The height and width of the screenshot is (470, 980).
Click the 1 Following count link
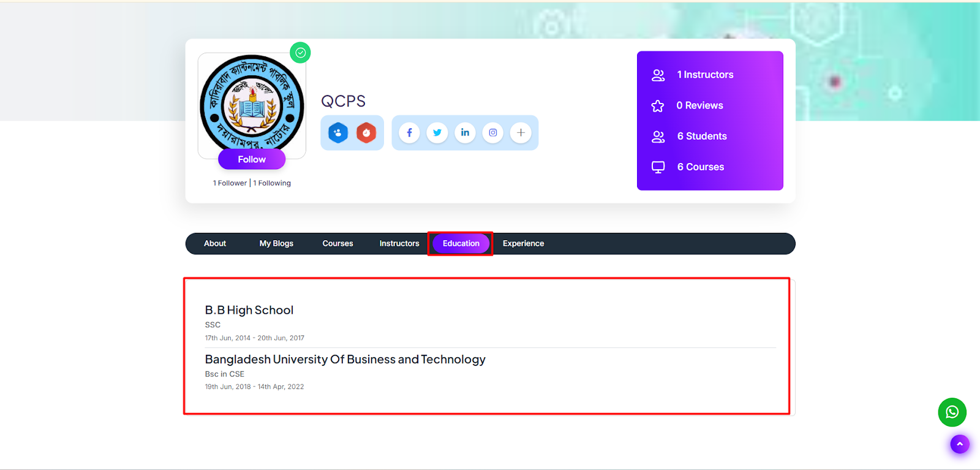click(x=272, y=183)
